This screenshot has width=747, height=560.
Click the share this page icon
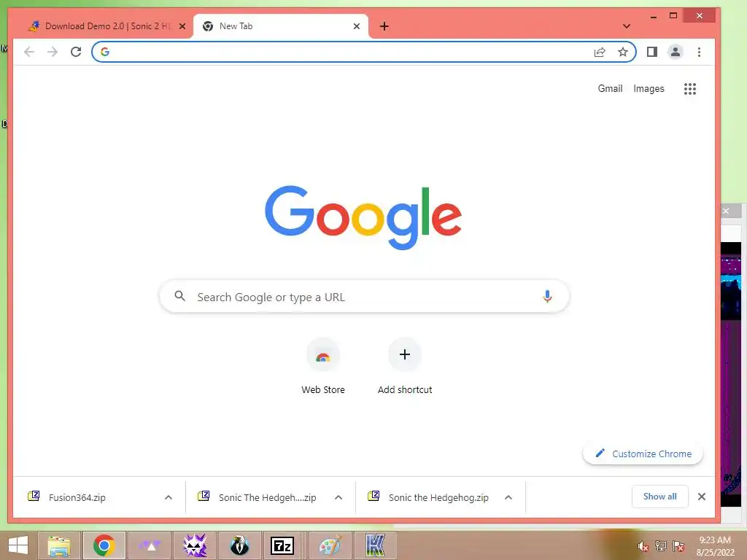coord(600,52)
